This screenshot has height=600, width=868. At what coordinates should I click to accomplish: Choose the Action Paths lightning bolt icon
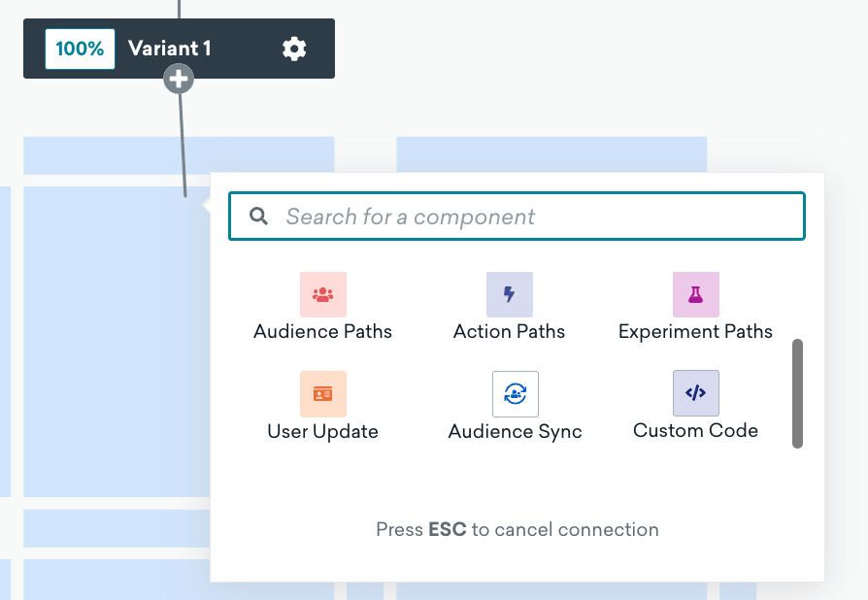509,294
